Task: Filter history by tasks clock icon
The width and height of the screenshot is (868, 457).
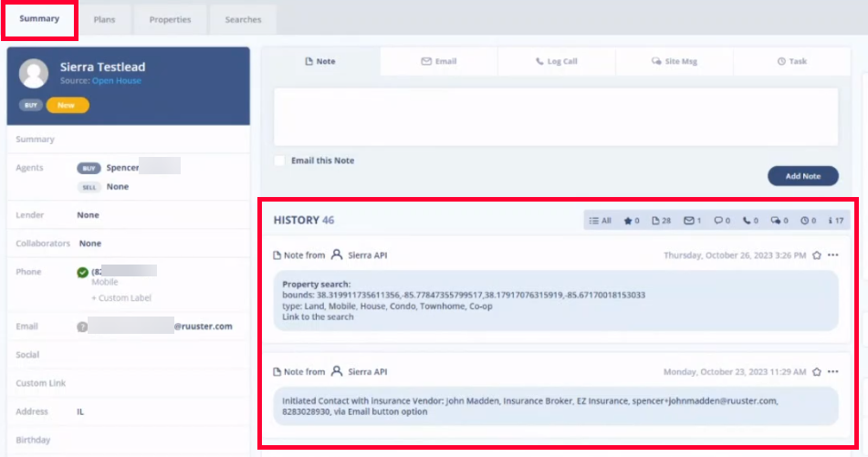Action: pos(808,221)
